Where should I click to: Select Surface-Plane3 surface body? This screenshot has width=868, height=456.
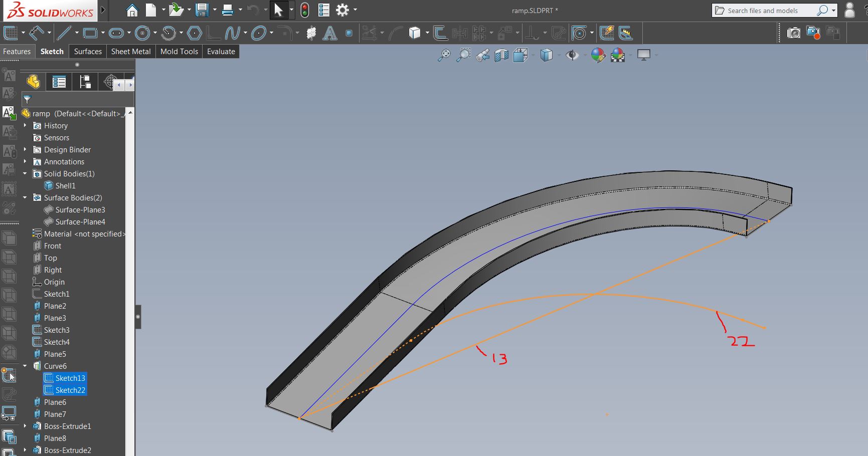(x=75, y=210)
